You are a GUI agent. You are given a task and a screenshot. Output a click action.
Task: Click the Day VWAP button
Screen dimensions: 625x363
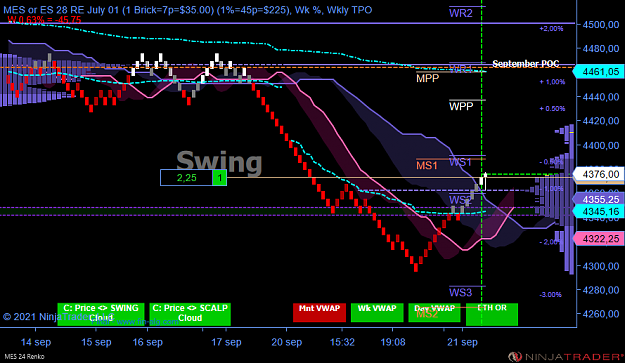(x=434, y=312)
